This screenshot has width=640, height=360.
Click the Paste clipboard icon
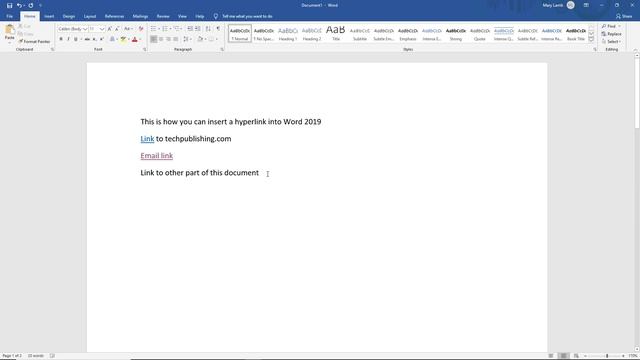(9, 30)
